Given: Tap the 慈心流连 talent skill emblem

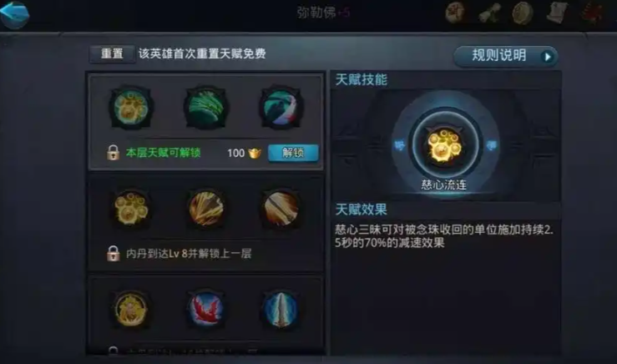Looking at the screenshot, I should 444,144.
